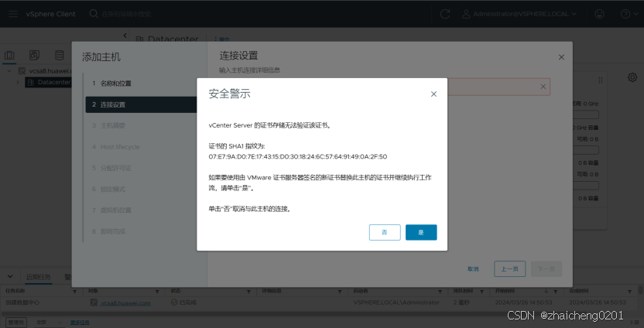Filter the 对象 column
Viewport: 644px width, 328px height.
[157, 291]
